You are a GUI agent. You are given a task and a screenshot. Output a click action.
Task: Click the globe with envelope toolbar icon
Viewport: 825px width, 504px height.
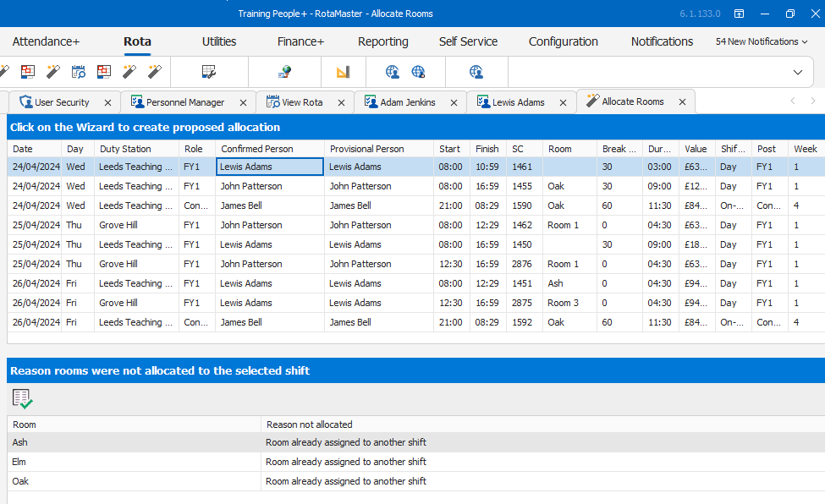coord(285,72)
